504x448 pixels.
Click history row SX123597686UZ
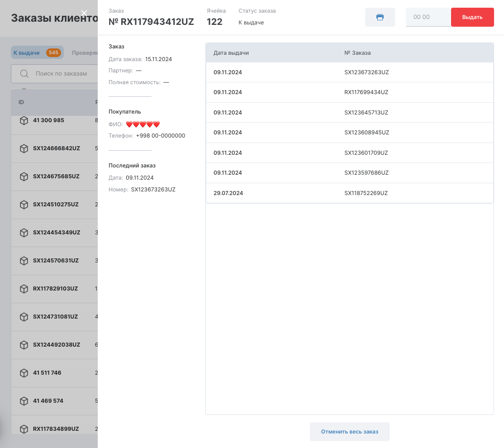click(x=349, y=173)
